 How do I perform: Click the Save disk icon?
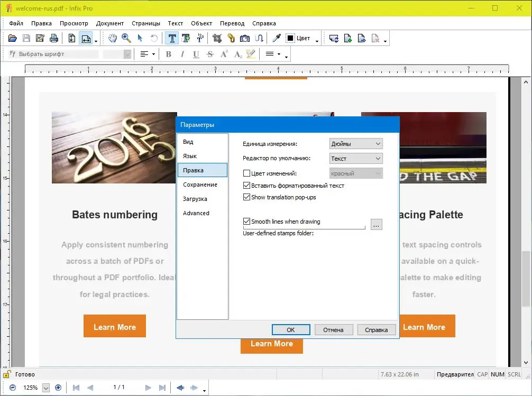(x=26, y=39)
